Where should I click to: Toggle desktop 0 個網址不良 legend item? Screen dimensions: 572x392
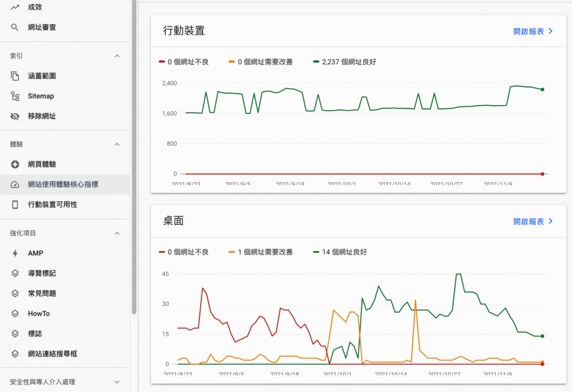click(x=183, y=252)
